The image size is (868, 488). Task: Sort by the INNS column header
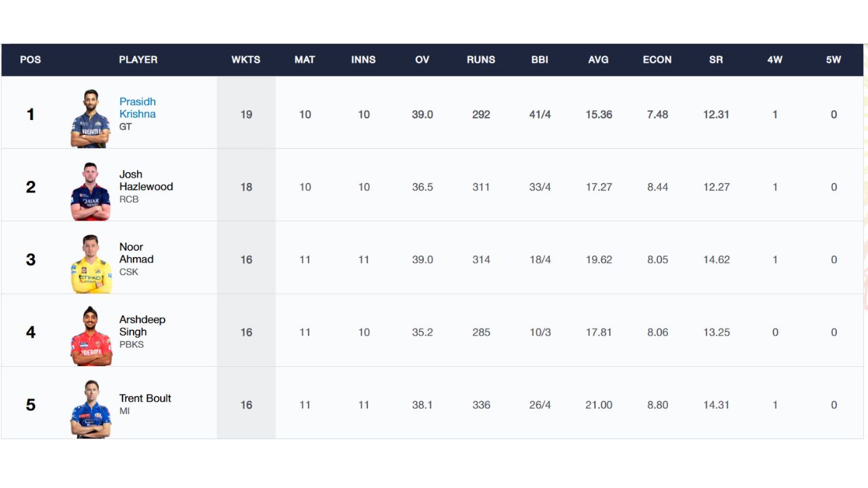click(x=363, y=60)
